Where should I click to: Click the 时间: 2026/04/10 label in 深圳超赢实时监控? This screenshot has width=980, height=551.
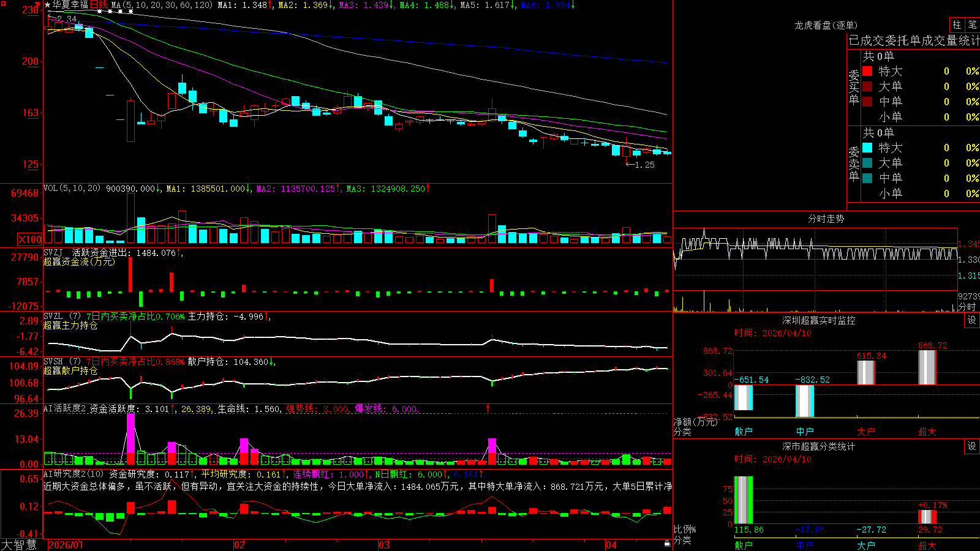772,333
